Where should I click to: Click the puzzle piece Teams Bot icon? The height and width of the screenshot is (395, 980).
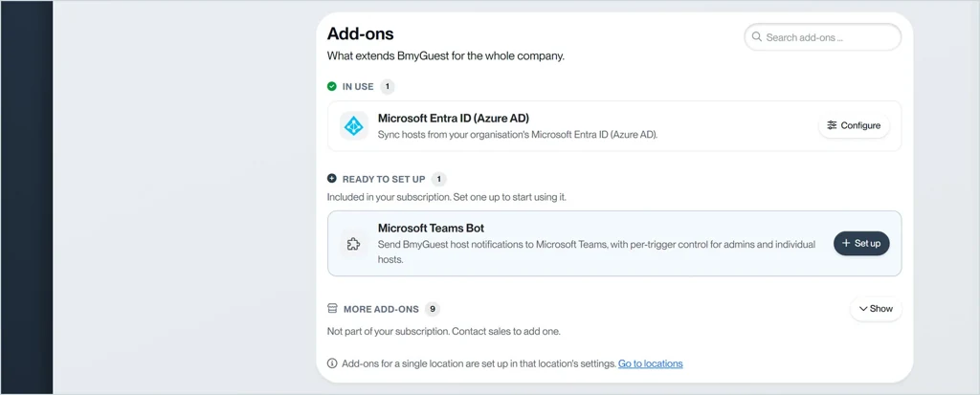tap(354, 244)
